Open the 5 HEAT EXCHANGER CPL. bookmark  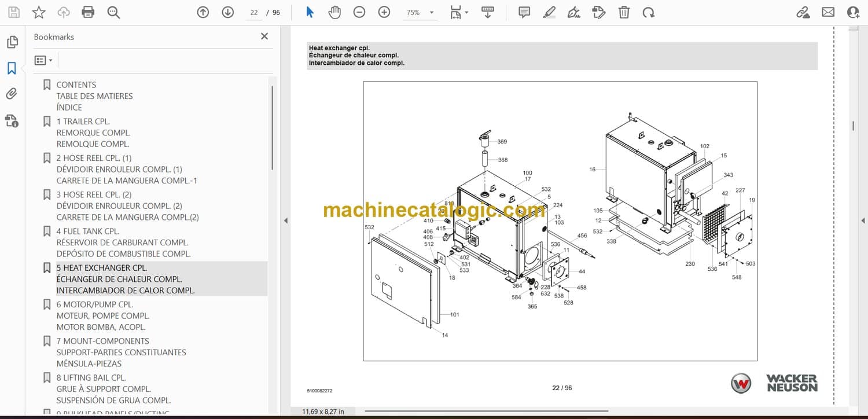tap(102, 268)
